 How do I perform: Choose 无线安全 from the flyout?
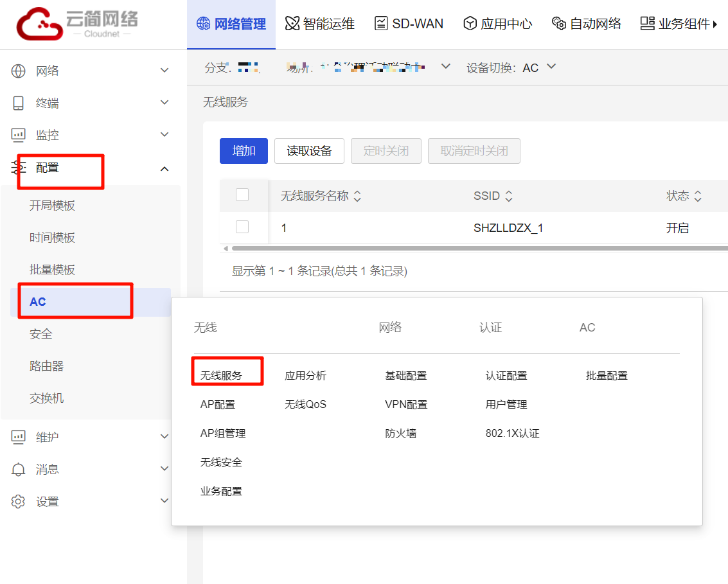click(x=222, y=463)
